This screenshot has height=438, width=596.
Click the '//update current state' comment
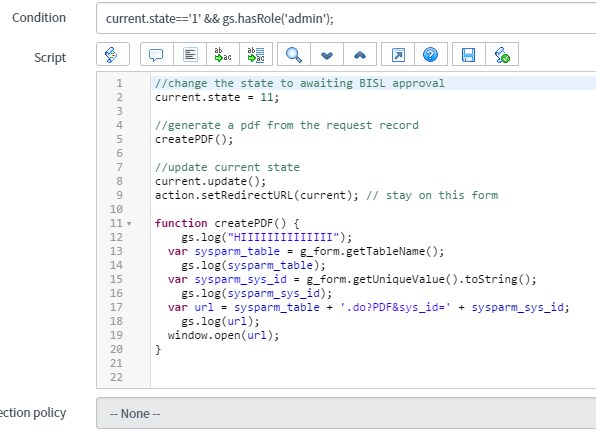pyautogui.click(x=227, y=167)
